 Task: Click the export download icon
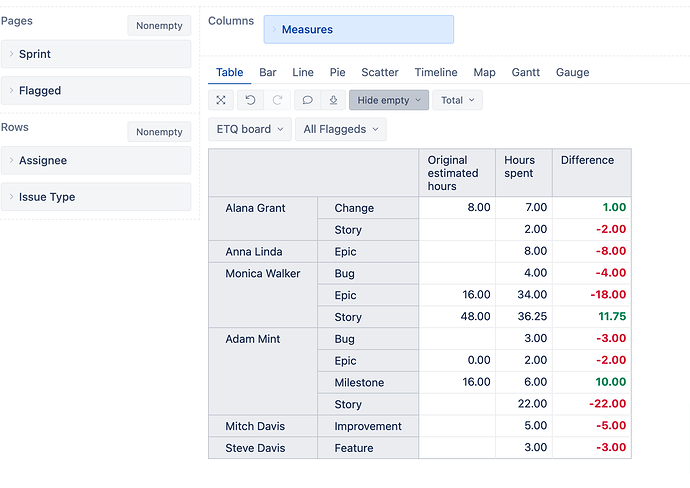tap(333, 100)
